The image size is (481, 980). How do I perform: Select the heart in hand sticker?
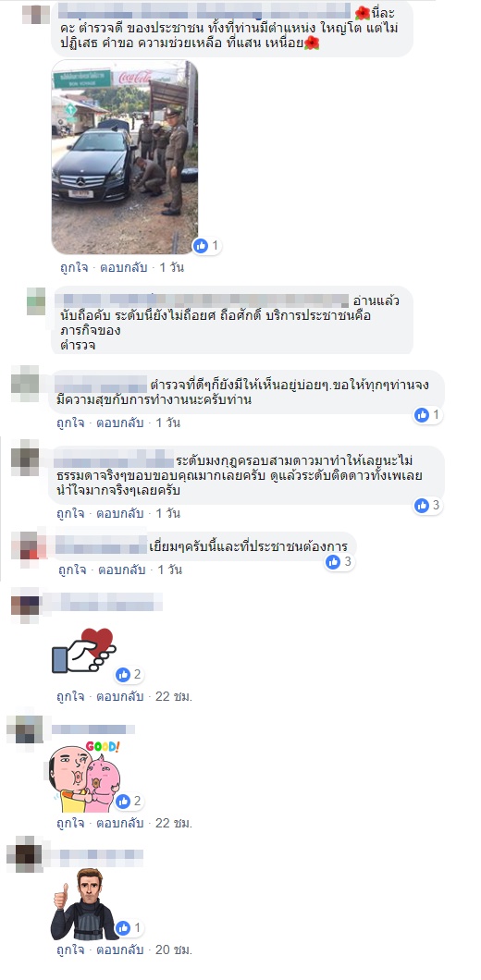pyautogui.click(x=84, y=651)
